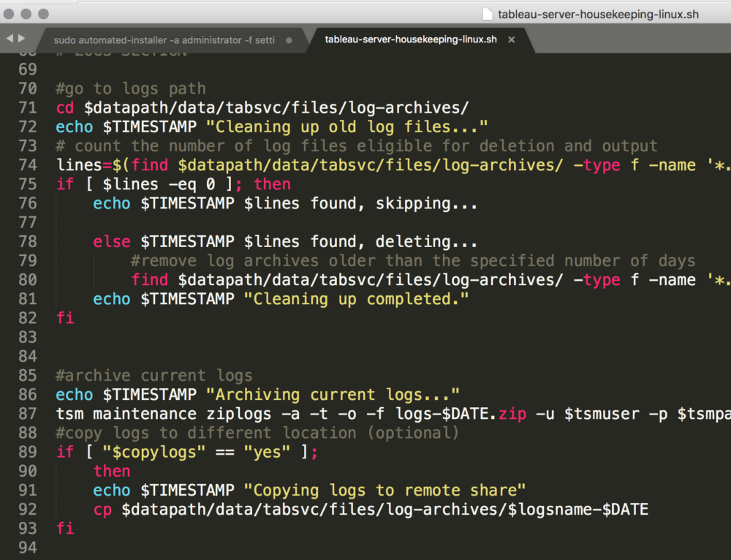Click the unsaved dot on the sudo automated-installer tab
The height and width of the screenshot is (560, 731).
point(289,40)
